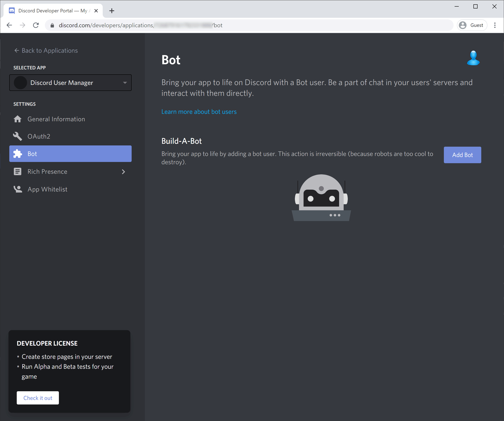This screenshot has width=504, height=421.
Task: Open a new browser tab
Action: click(112, 11)
